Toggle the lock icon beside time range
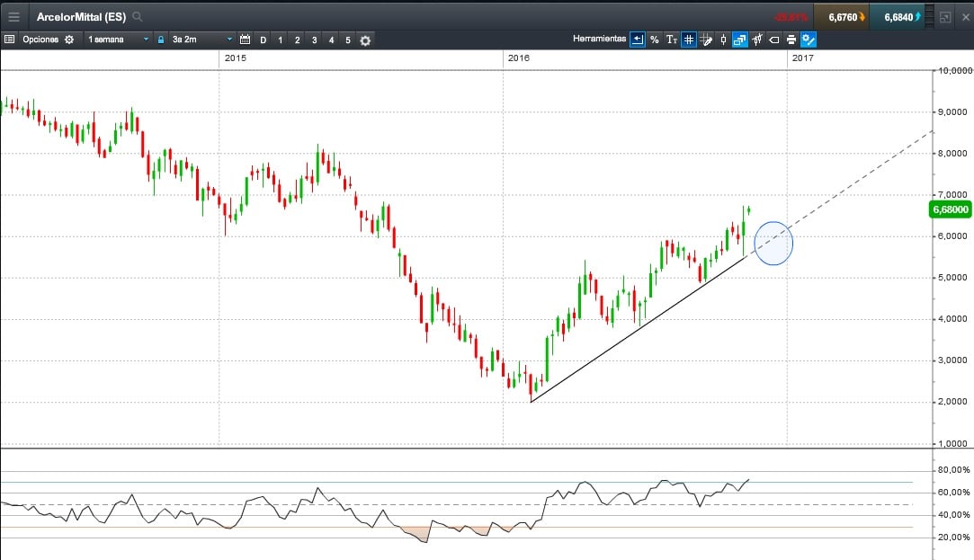This screenshot has height=560, width=974. click(x=160, y=40)
